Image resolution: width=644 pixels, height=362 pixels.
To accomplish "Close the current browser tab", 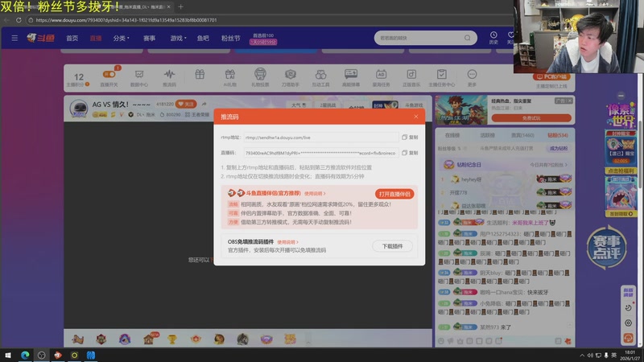I will [x=168, y=7].
